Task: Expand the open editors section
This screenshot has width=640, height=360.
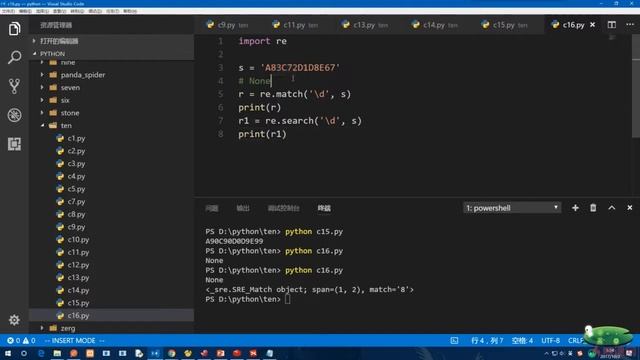Action: pos(112,41)
